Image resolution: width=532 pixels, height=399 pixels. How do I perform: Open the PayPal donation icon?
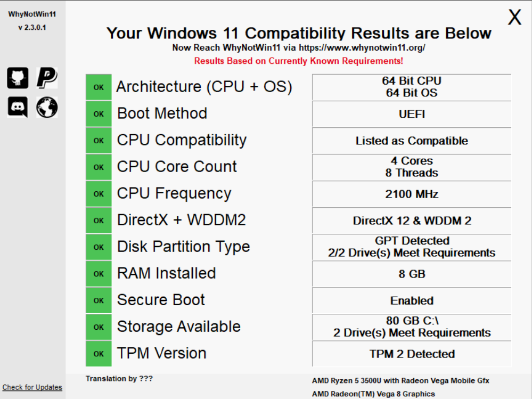click(47, 78)
